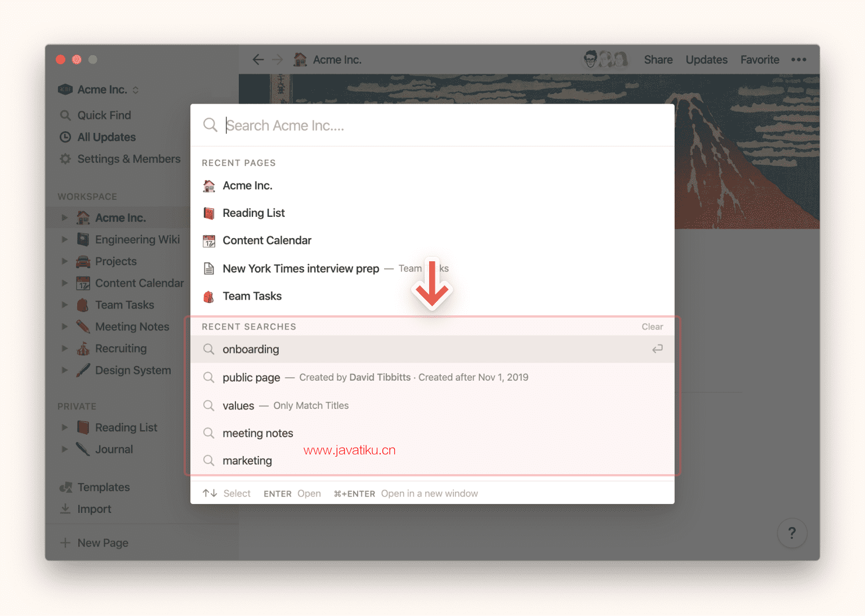Click the enter-arrow icon on onboarding row
This screenshot has width=865, height=616.
coord(657,349)
